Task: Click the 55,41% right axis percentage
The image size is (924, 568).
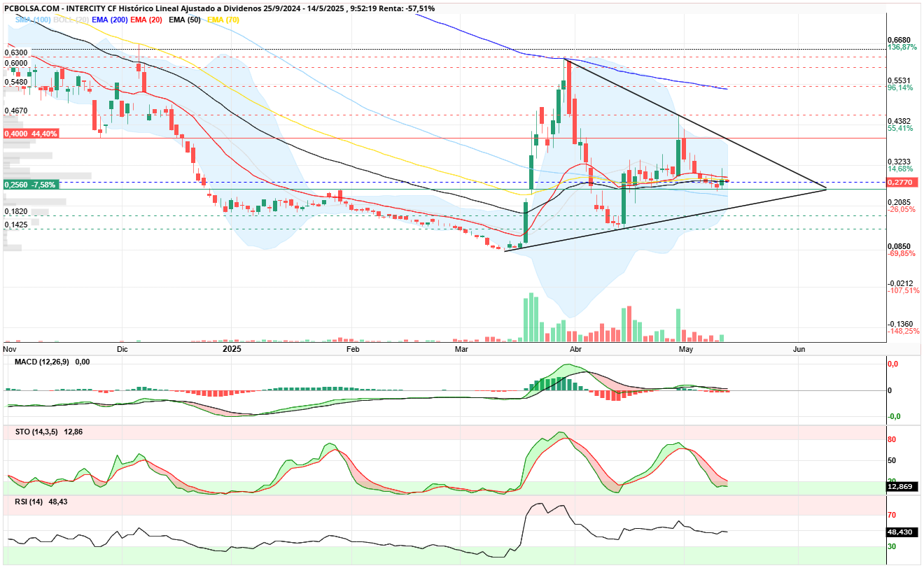Action: [900, 129]
